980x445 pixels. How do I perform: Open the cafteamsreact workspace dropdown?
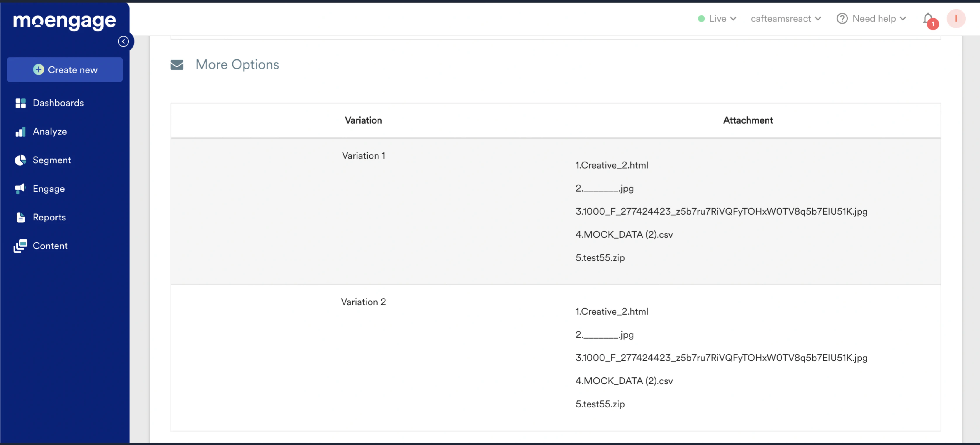coord(786,19)
